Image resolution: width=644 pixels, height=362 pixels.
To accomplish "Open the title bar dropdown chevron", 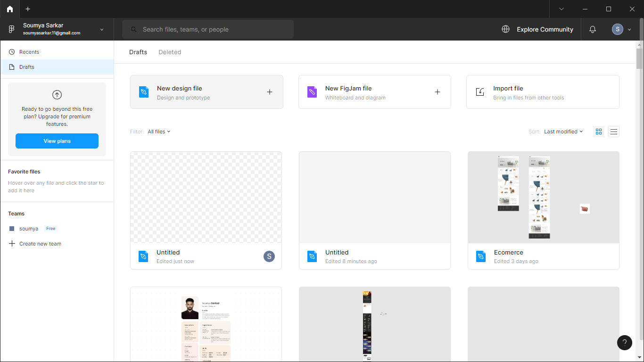I will (x=561, y=9).
